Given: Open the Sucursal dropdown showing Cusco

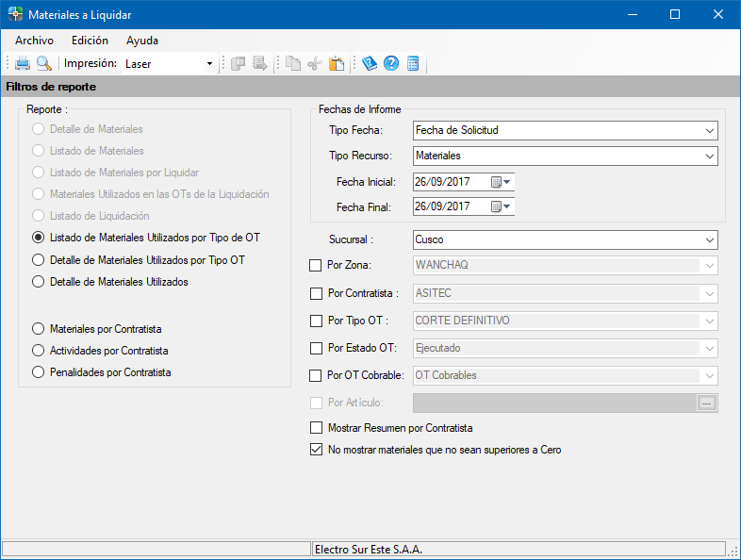Looking at the screenshot, I should tap(709, 239).
